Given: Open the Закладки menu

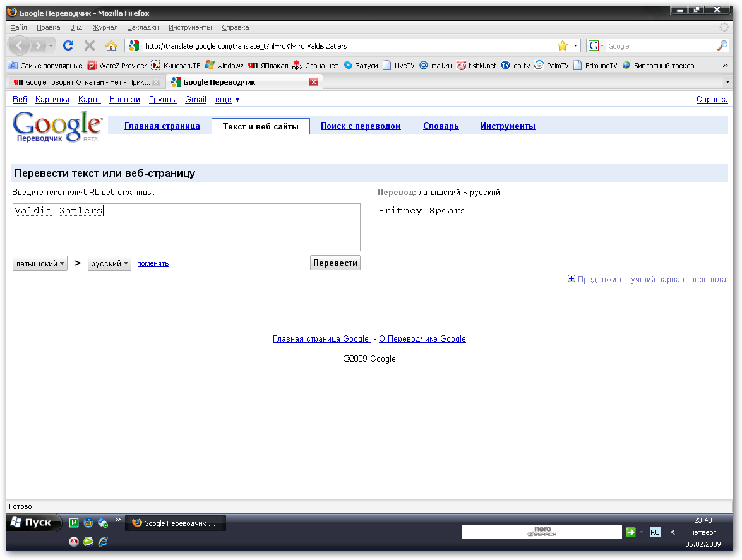Looking at the screenshot, I should click(x=143, y=27).
